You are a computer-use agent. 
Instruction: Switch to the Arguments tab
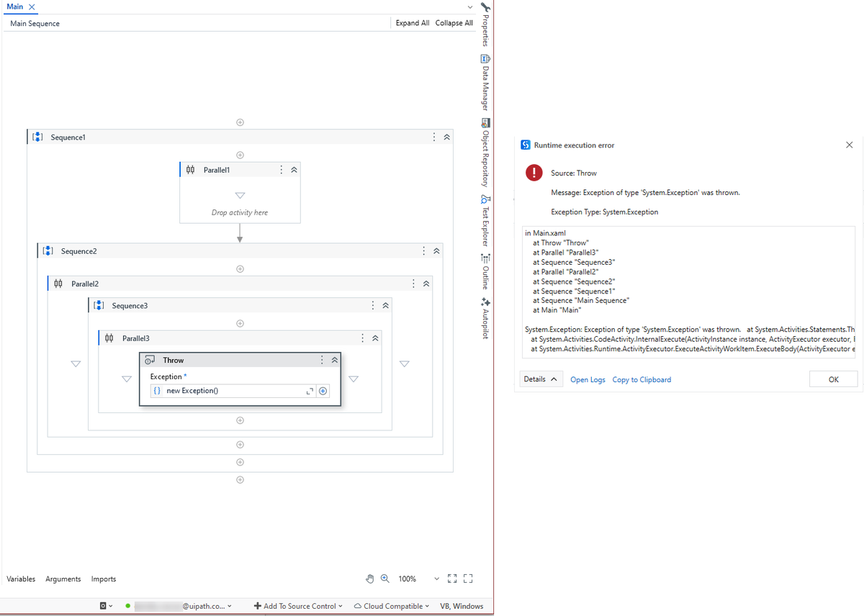click(x=63, y=579)
